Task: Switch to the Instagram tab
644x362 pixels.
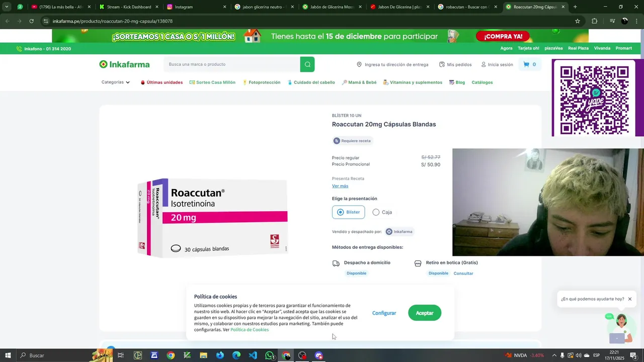Action: [x=196, y=7]
